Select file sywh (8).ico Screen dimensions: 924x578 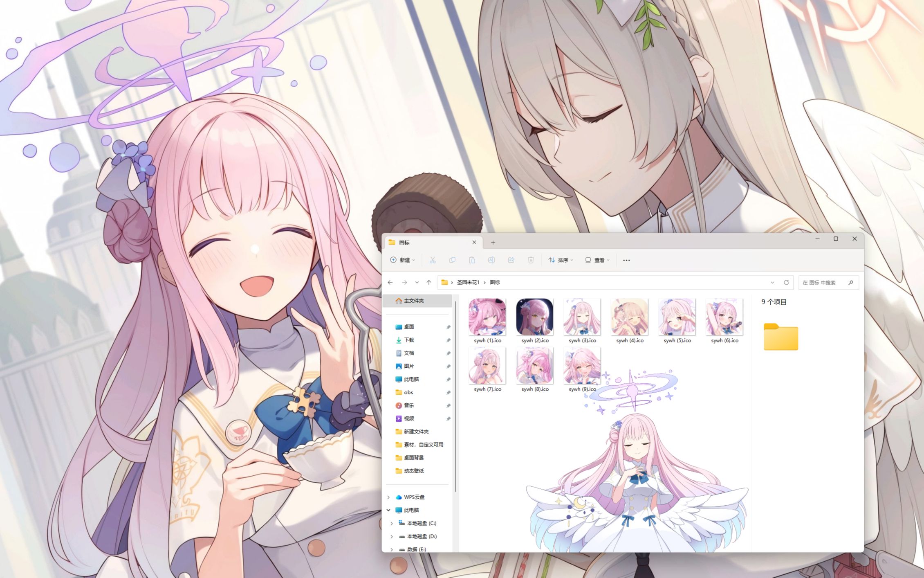coord(535,369)
